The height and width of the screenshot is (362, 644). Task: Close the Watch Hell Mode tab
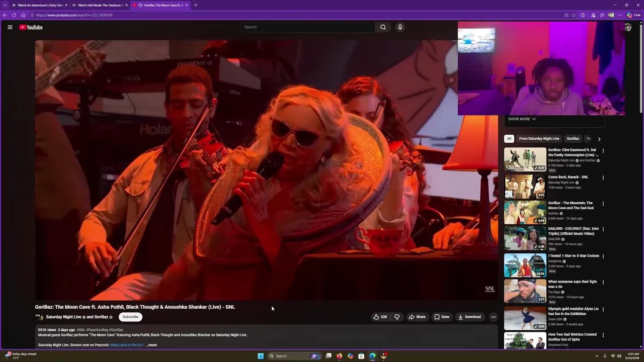point(126,5)
